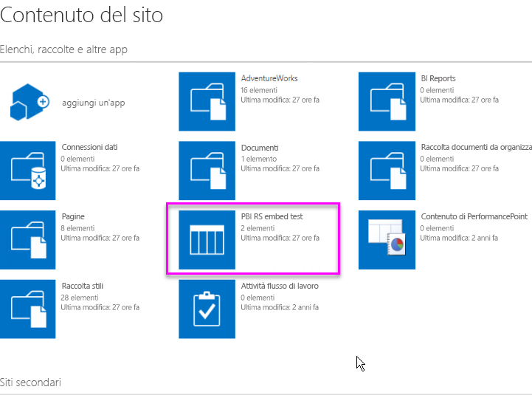This screenshot has width=532, height=398.
Task: Open the PBI RS embed test list icon
Action: [x=207, y=240]
